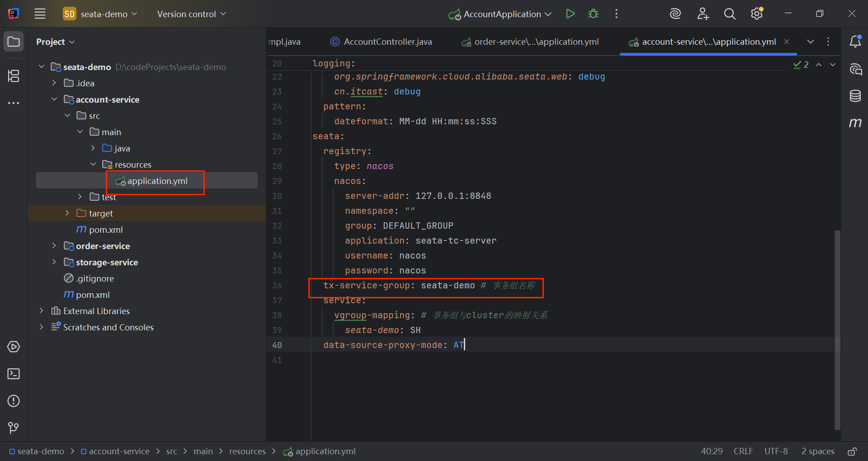Open Code With Me add-user icon

point(703,14)
